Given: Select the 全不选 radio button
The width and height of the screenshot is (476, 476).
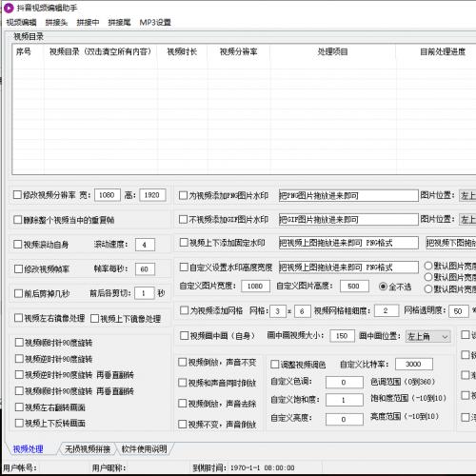Looking at the screenshot, I should pyautogui.click(x=383, y=287).
